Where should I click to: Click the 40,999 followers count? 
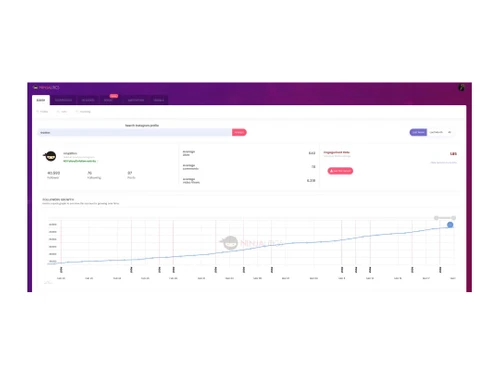pos(53,173)
